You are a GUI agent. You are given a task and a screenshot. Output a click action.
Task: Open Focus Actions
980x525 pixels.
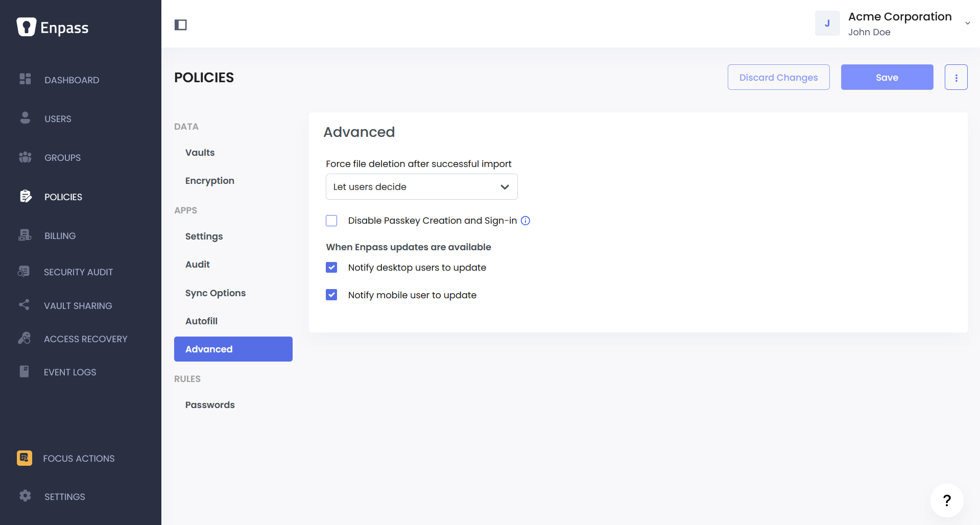point(79,458)
